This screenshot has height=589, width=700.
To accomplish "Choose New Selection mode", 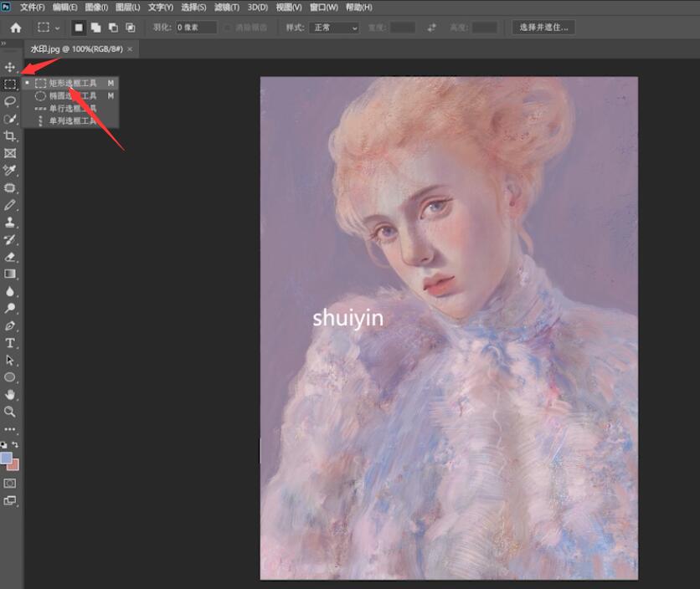I will click(79, 28).
